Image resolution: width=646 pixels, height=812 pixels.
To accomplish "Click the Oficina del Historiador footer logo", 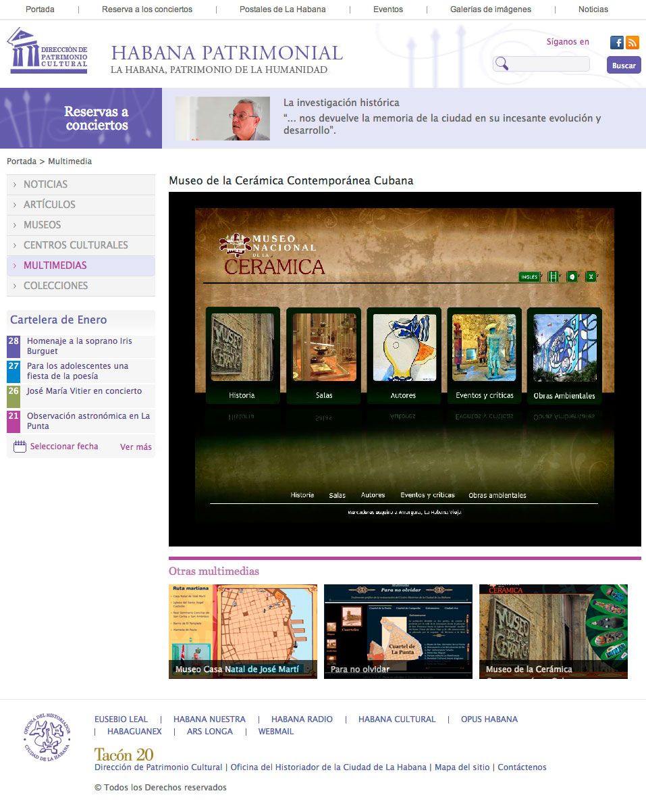I will [x=47, y=737].
